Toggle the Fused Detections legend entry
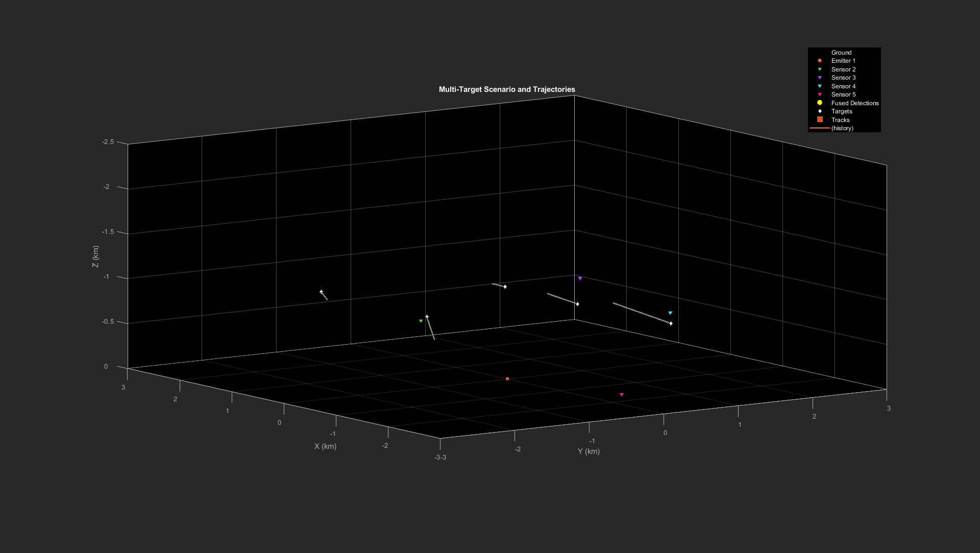The height and width of the screenshot is (553, 980). click(x=854, y=103)
